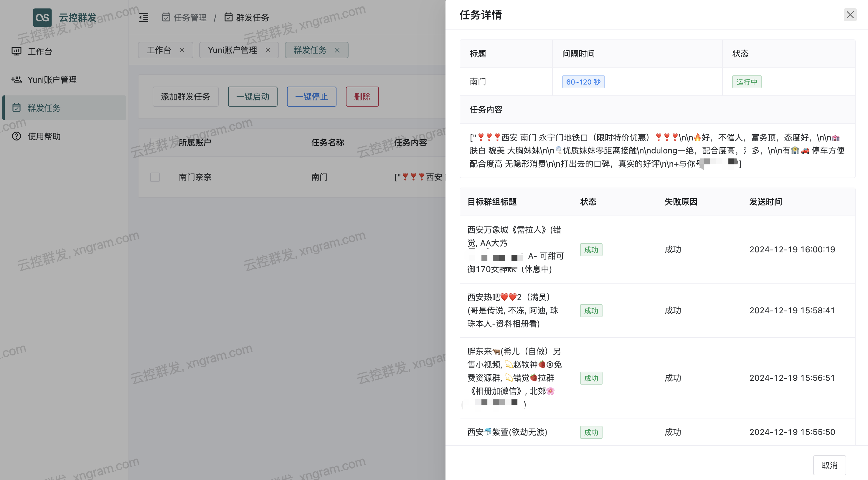This screenshot has width=868, height=480.
Task: Click the 运行中 status badge
Action: coord(746,82)
